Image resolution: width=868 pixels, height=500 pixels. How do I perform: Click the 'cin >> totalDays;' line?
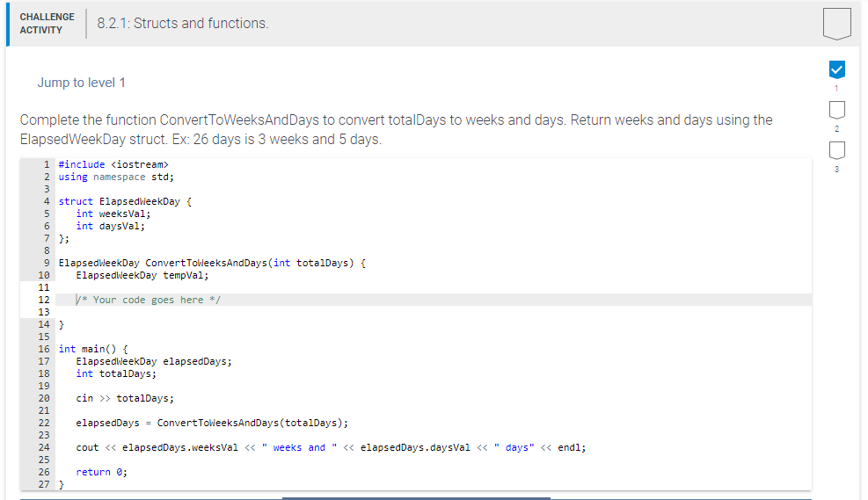[125, 398]
